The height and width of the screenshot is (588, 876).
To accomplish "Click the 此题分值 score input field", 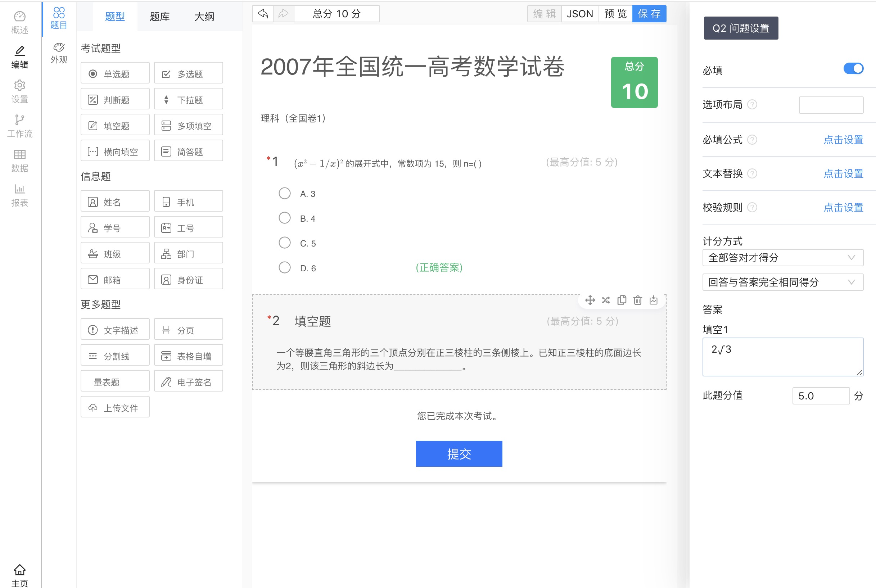I will (x=821, y=396).
